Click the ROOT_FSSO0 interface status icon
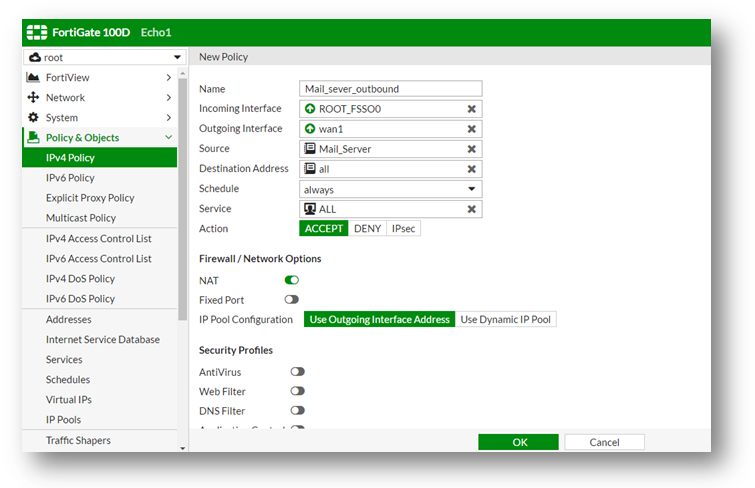Viewport: 755px width, 488px height. tap(310, 108)
